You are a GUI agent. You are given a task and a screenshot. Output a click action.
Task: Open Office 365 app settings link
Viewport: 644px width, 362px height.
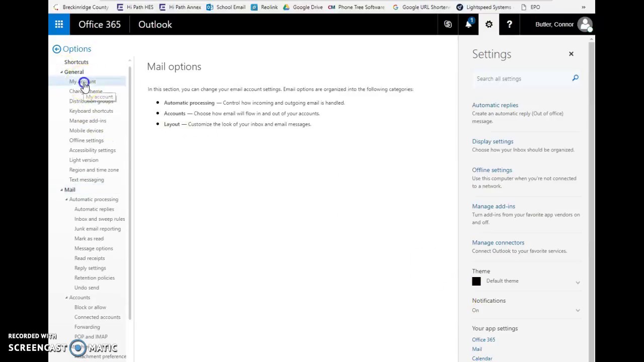(x=484, y=340)
